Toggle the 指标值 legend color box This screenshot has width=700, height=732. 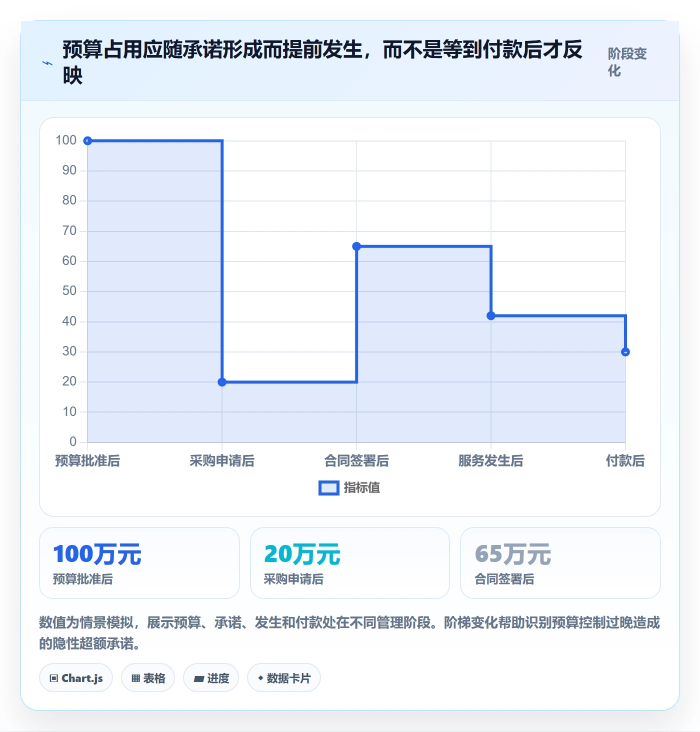click(329, 488)
